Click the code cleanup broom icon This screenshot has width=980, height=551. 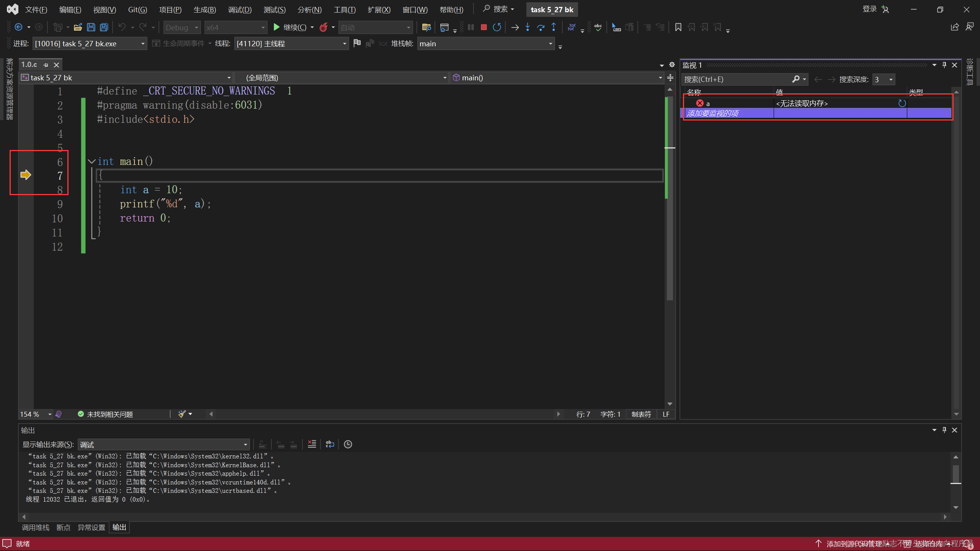182,414
